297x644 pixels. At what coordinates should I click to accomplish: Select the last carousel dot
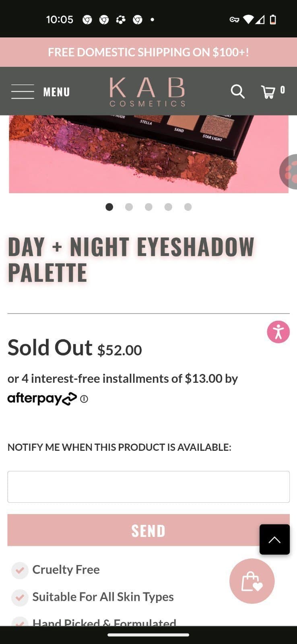(x=188, y=207)
